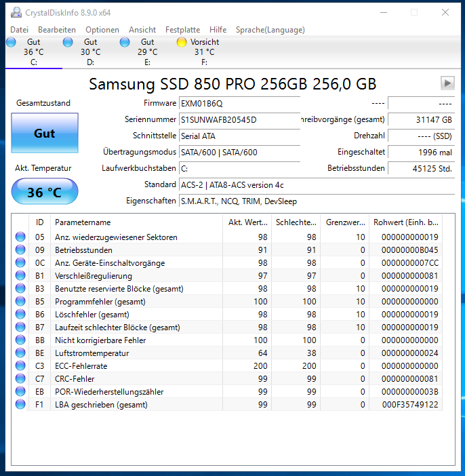Open the Festplatte menu

183,30
